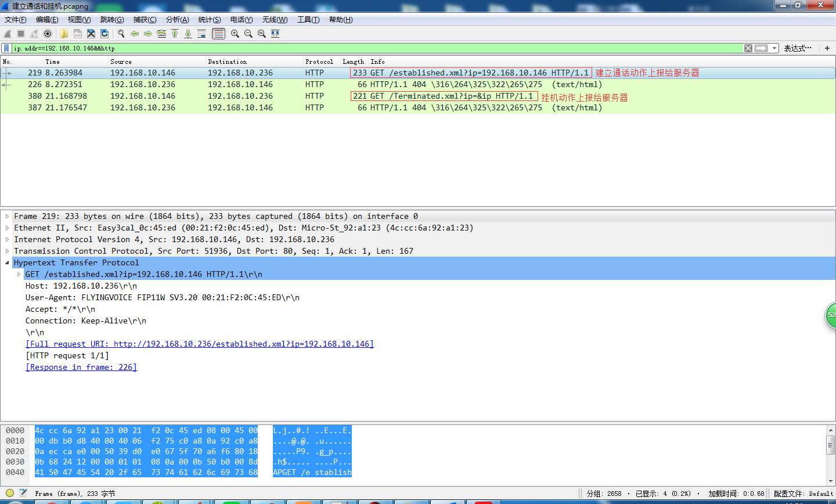Click the 表达式 expression button

797,48
